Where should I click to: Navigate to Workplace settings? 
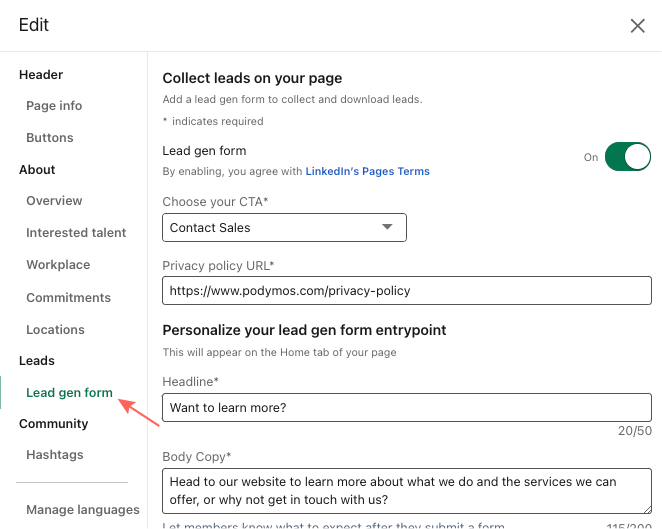click(x=58, y=265)
